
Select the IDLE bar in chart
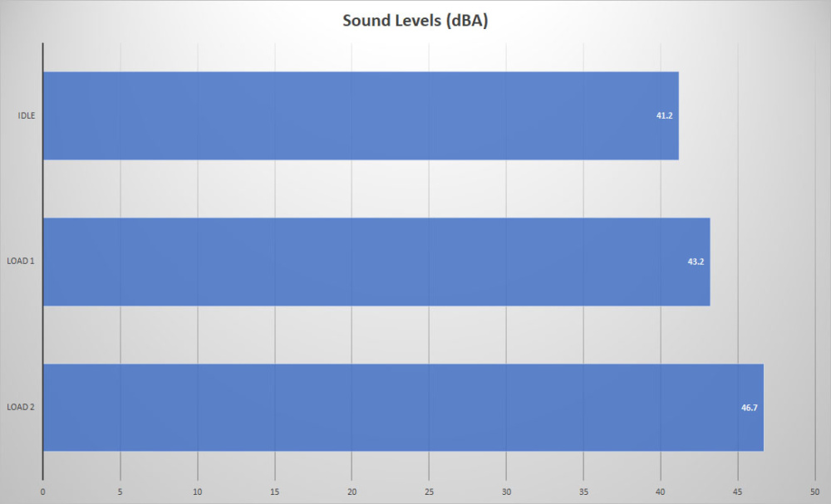pyautogui.click(x=361, y=116)
